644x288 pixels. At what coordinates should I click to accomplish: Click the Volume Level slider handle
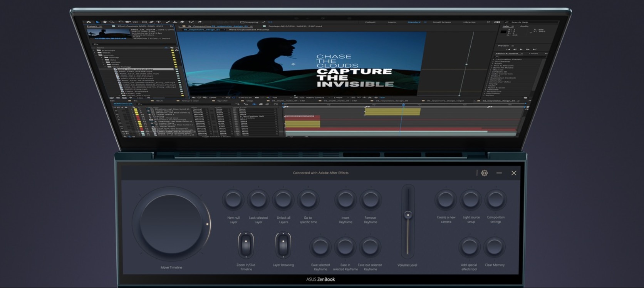pos(408,215)
